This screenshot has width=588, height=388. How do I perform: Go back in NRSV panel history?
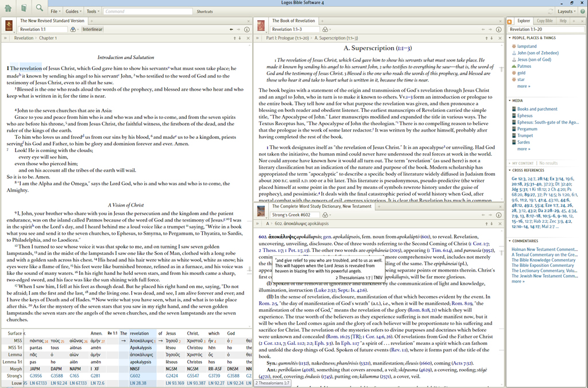coord(231,29)
